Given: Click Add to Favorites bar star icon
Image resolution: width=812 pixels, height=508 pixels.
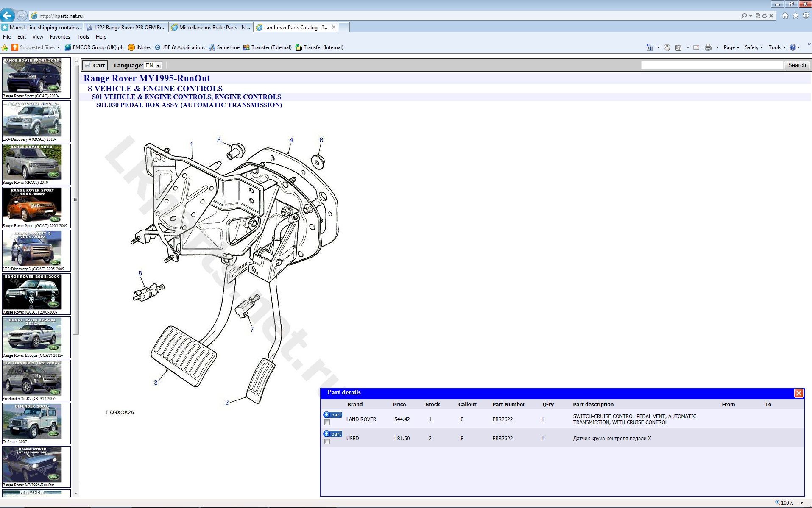Looking at the screenshot, I should [5, 47].
